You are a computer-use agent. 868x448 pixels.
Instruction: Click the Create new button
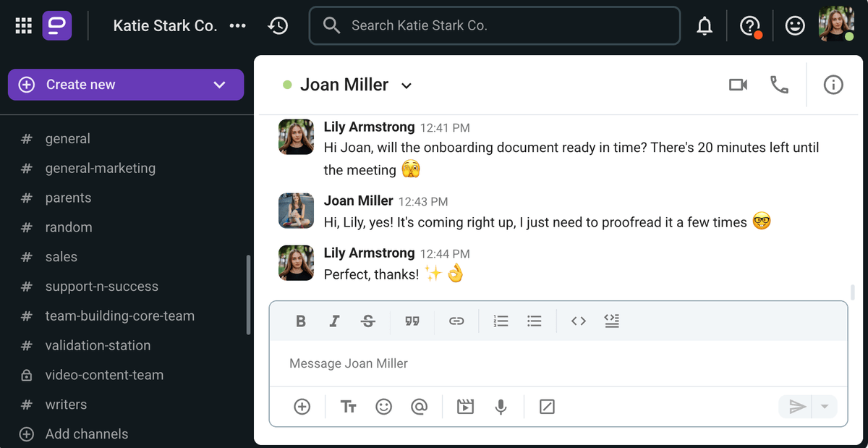click(126, 85)
